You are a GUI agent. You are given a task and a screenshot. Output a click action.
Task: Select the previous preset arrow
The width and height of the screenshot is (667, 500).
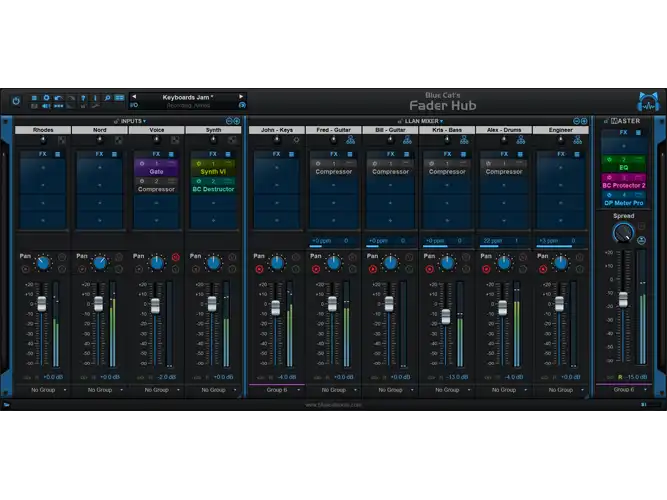coord(134,97)
